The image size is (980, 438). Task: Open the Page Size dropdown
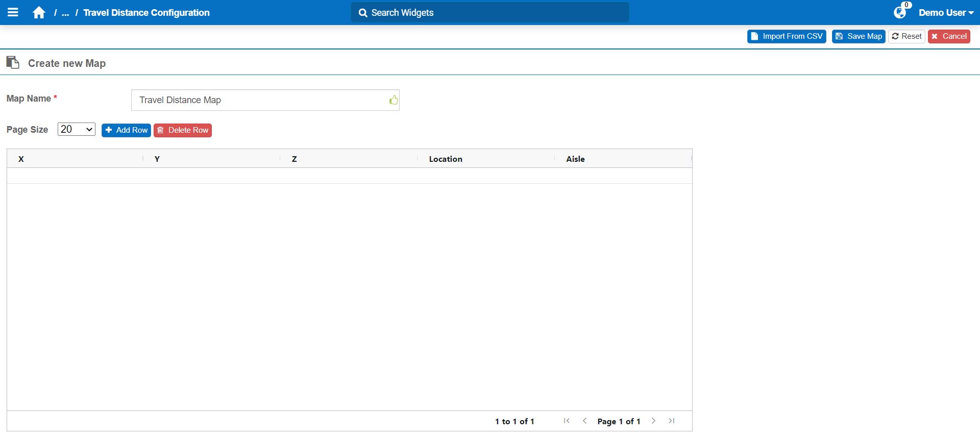click(x=77, y=130)
